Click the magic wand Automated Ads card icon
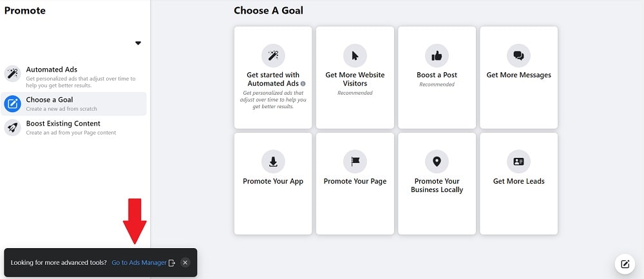The height and width of the screenshot is (279, 644). tap(273, 55)
